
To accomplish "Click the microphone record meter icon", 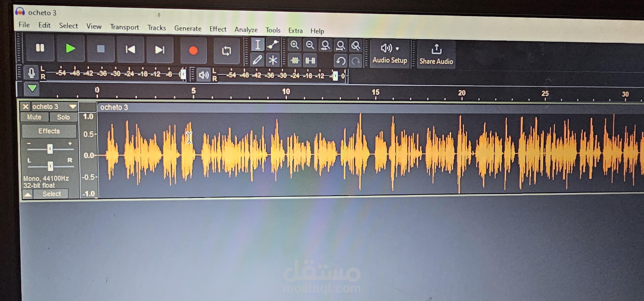I will pyautogui.click(x=31, y=73).
